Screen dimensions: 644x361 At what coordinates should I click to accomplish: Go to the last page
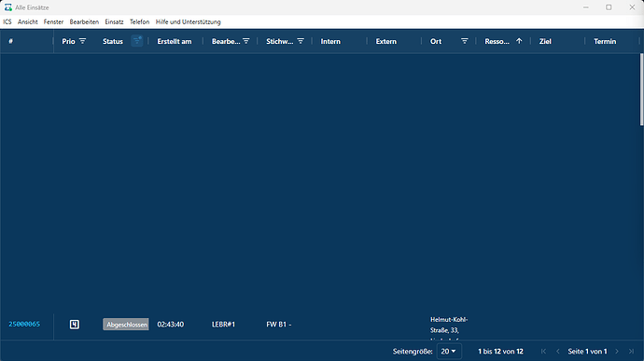pyautogui.click(x=631, y=351)
